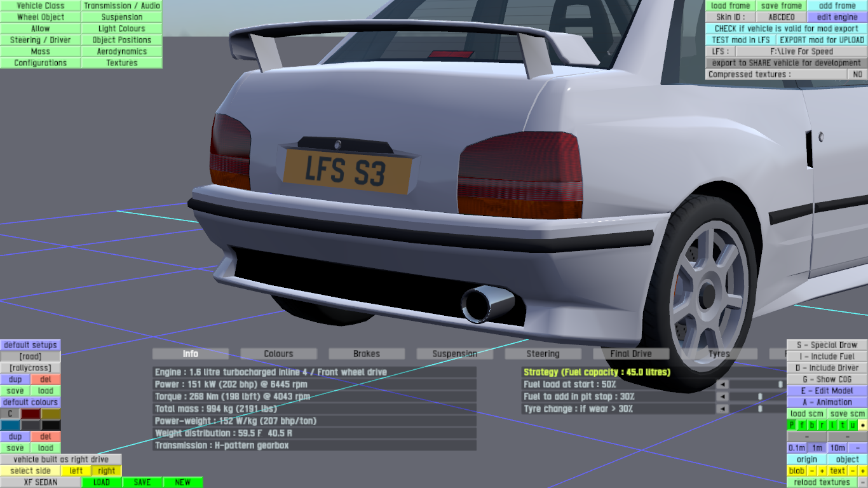The height and width of the screenshot is (488, 868).
Task: Click the add frame button
Action: 837,6
